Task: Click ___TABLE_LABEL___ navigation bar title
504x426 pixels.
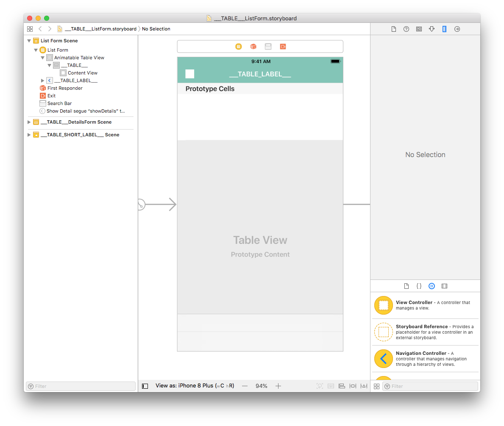Action: (x=260, y=74)
